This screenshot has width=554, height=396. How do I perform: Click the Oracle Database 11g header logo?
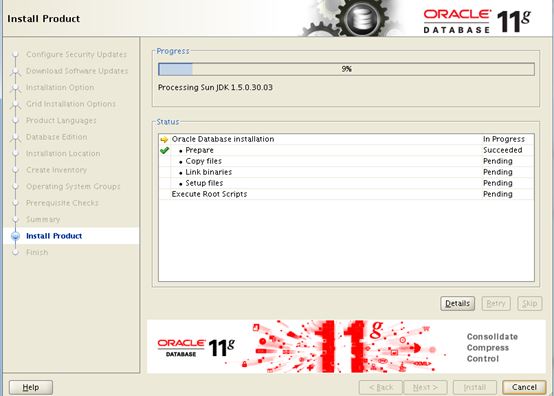(477, 21)
